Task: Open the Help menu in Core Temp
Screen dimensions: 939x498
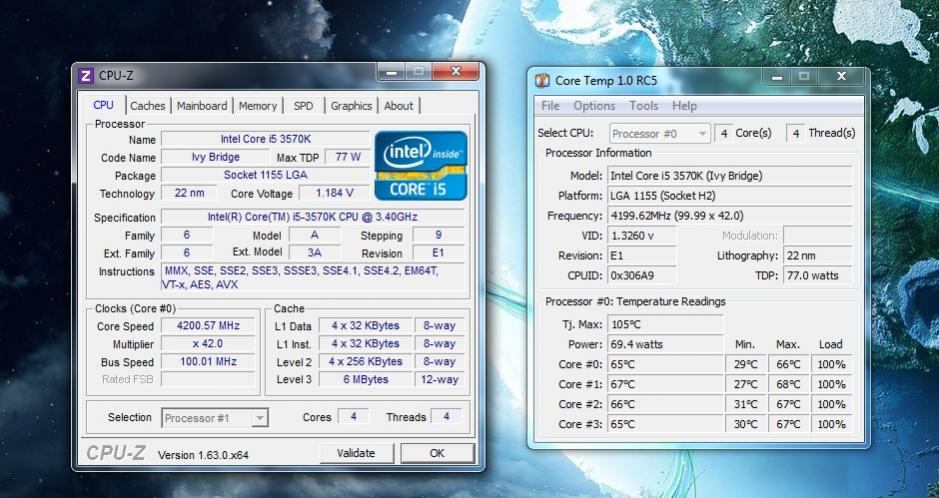Action: click(x=684, y=106)
